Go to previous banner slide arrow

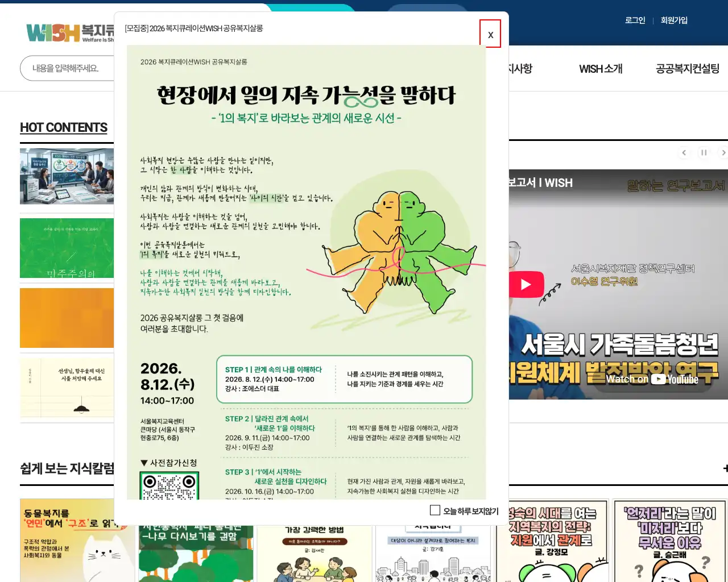[684, 152]
